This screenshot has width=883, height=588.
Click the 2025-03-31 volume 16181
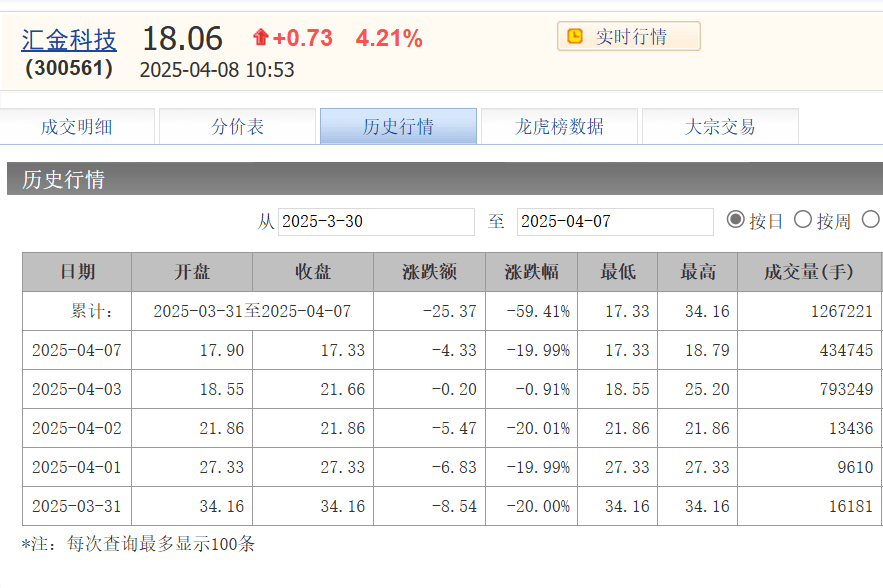851,506
